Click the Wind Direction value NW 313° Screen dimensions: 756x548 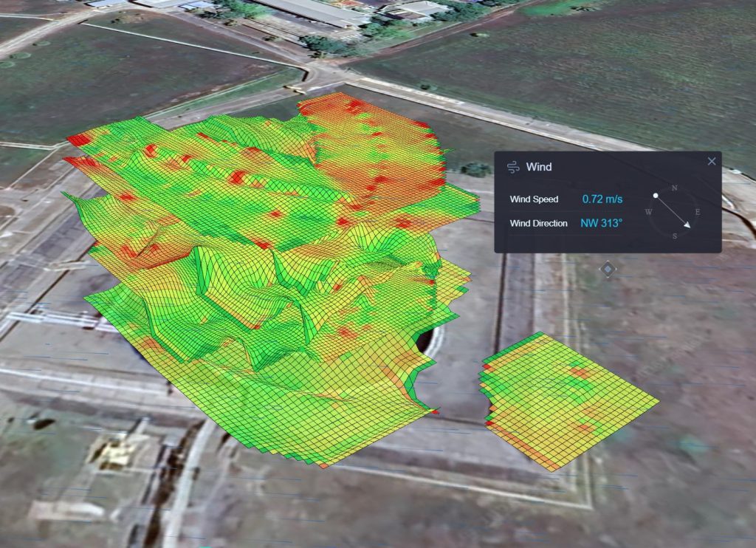click(x=602, y=223)
